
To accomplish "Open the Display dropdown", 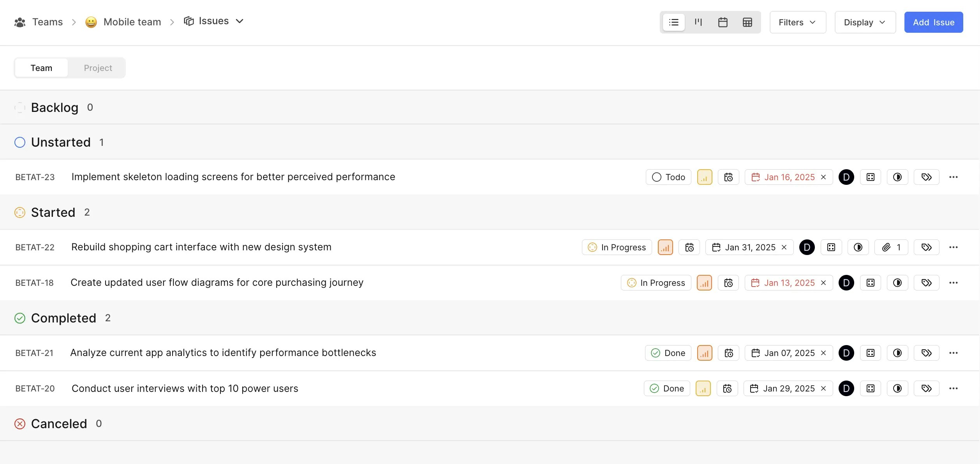I will point(865,22).
